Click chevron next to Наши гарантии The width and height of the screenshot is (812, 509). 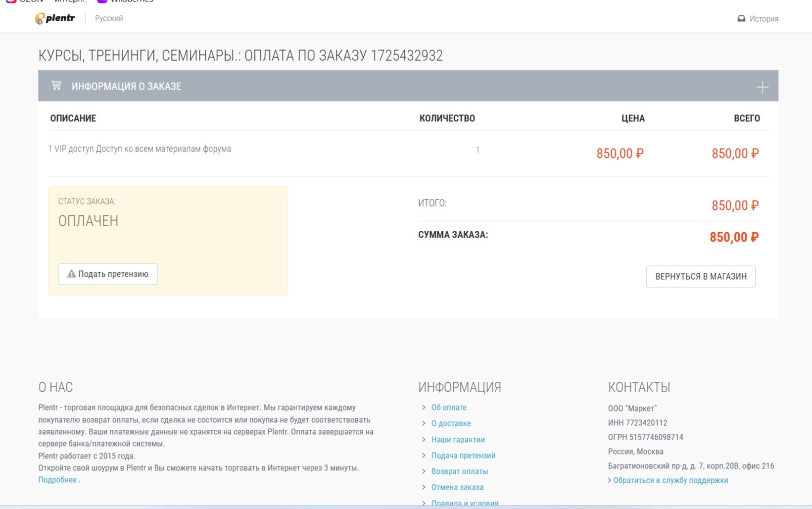click(424, 440)
